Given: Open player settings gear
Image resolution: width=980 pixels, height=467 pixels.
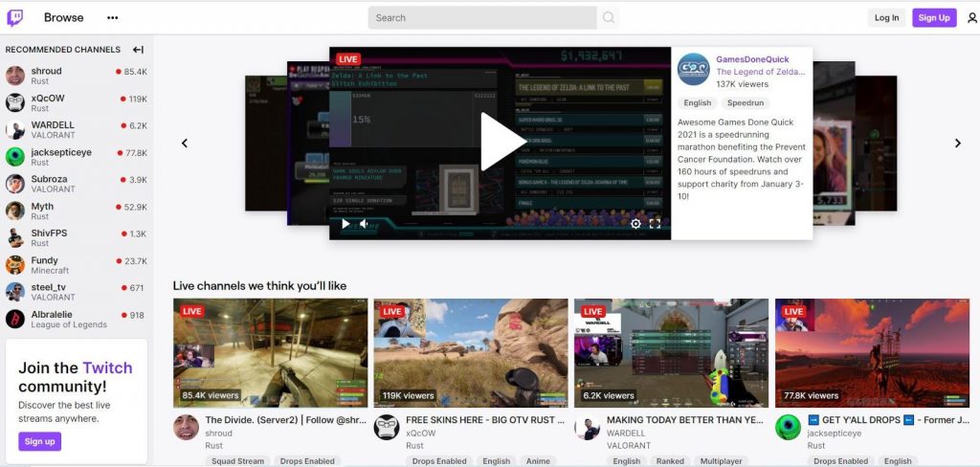Looking at the screenshot, I should [x=635, y=224].
